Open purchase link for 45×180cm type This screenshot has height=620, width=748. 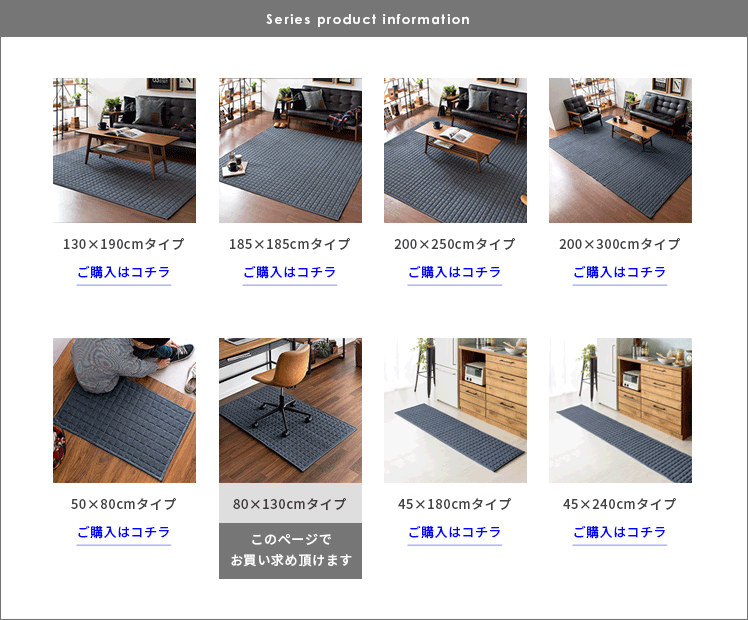[x=455, y=532]
